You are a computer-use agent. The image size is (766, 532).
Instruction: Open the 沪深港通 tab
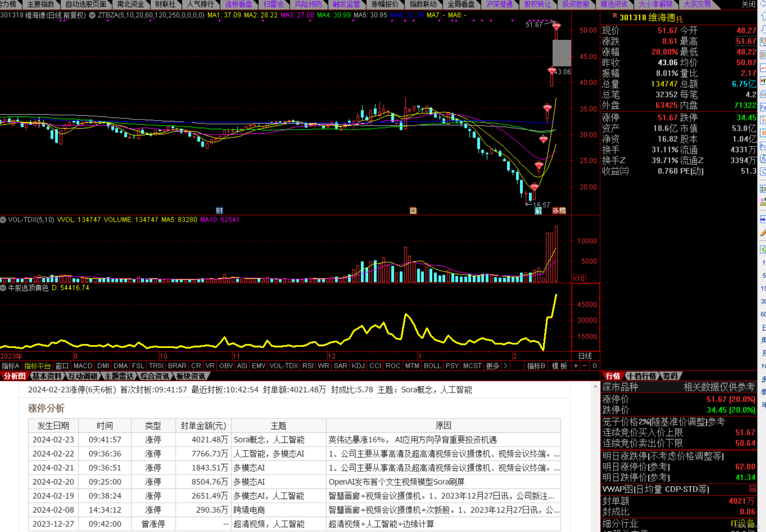click(x=499, y=4)
